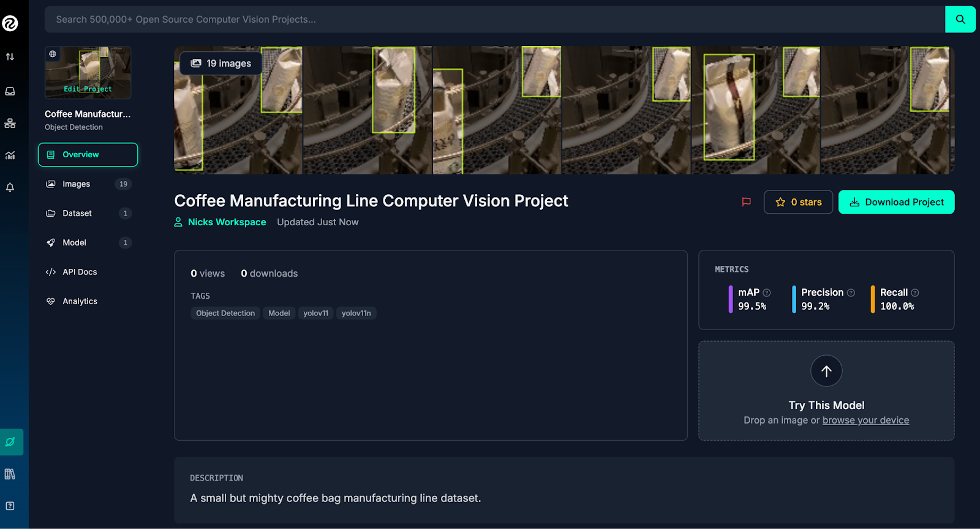Click the magnifier search button

click(960, 20)
